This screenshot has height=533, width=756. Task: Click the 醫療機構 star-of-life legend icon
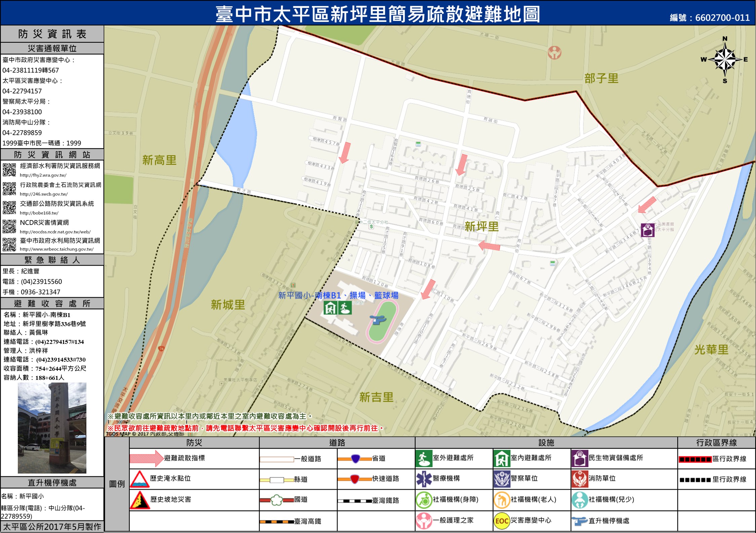coord(424,479)
